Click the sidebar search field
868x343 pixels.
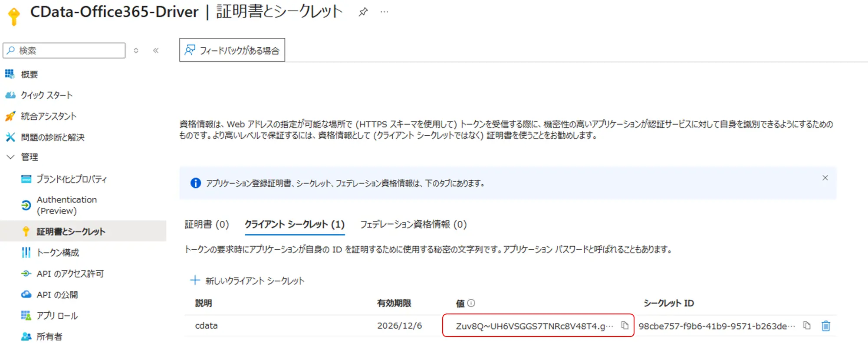64,50
